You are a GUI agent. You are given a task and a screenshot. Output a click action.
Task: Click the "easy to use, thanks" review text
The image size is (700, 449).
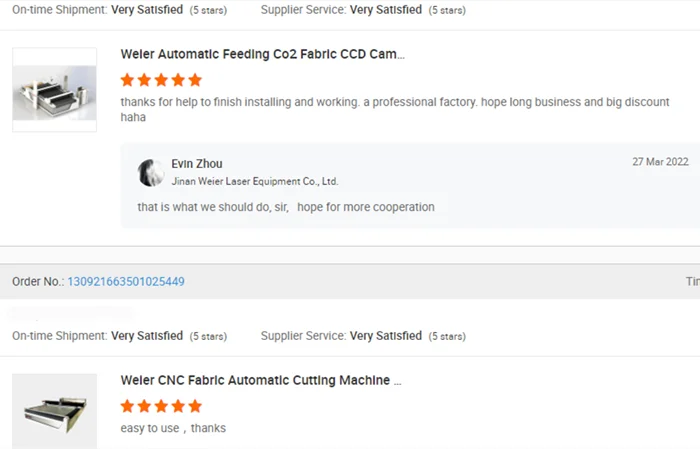(x=173, y=428)
